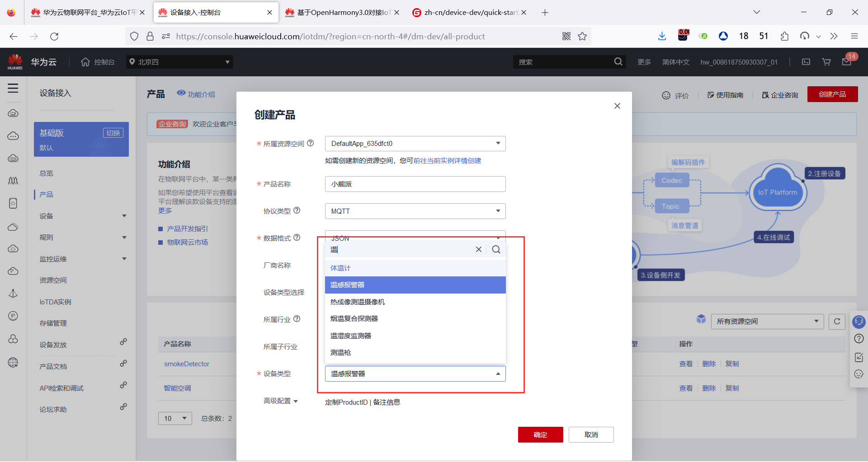Open the shopping cart icon
868x462 pixels.
[826, 62]
